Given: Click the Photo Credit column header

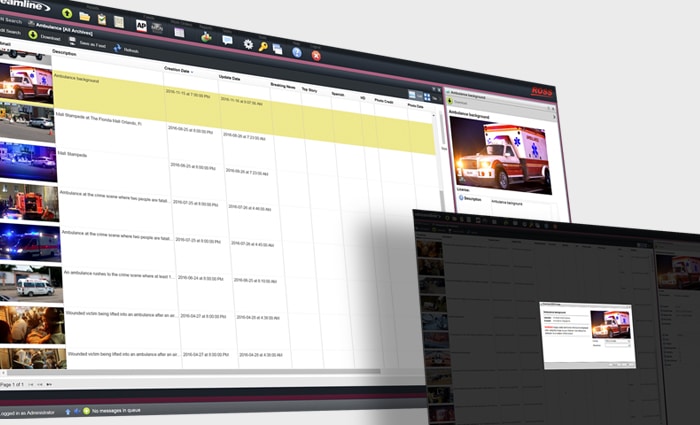Looking at the screenshot, I should coord(384,101).
